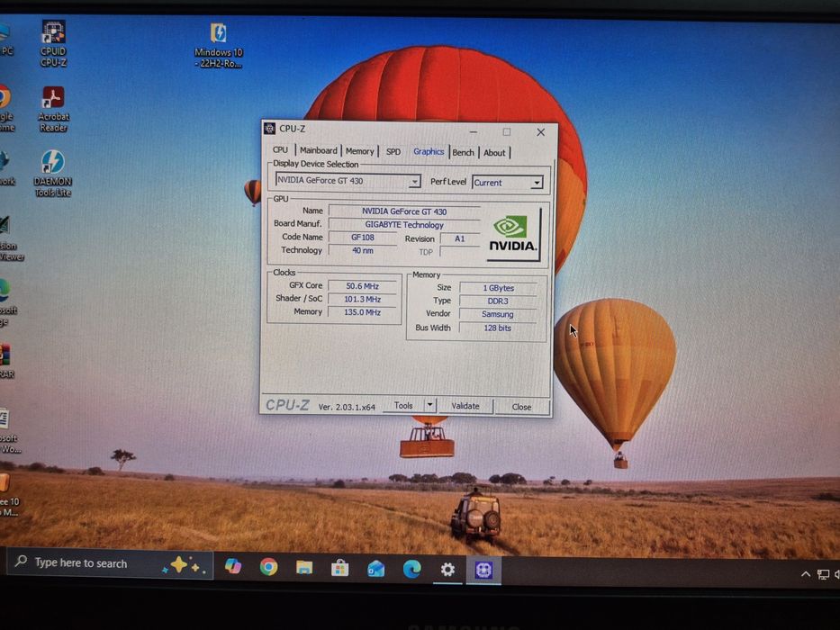The height and width of the screenshot is (630, 840).
Task: Open Settings gear on the taskbar
Action: (447, 570)
